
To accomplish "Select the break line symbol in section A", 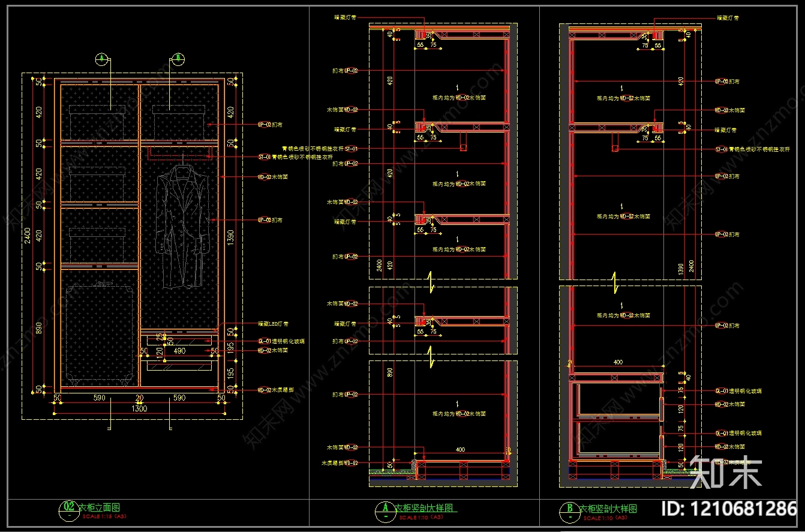I will pos(429,280).
